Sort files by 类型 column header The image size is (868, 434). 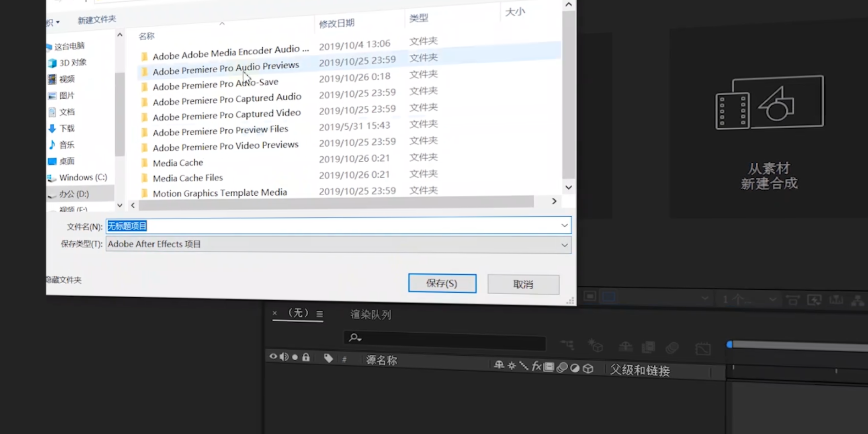pos(419,18)
